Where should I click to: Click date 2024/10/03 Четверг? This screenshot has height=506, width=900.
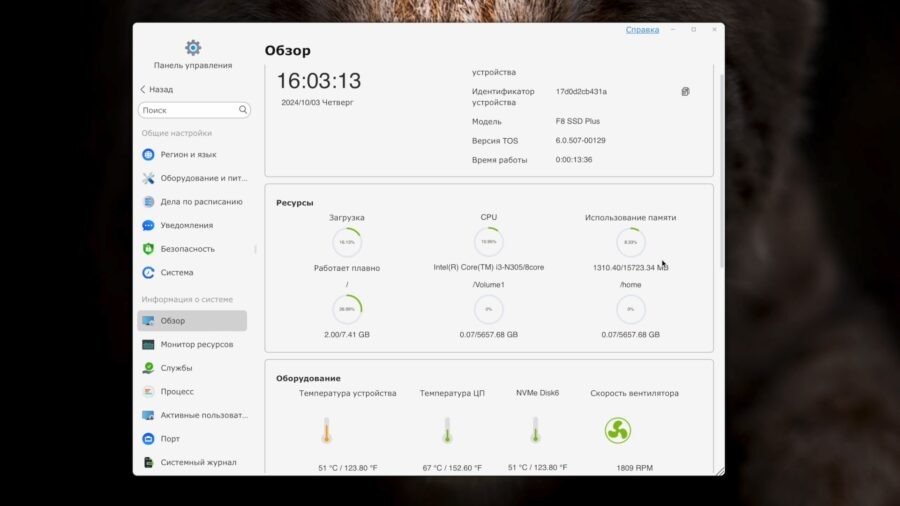[x=317, y=103]
